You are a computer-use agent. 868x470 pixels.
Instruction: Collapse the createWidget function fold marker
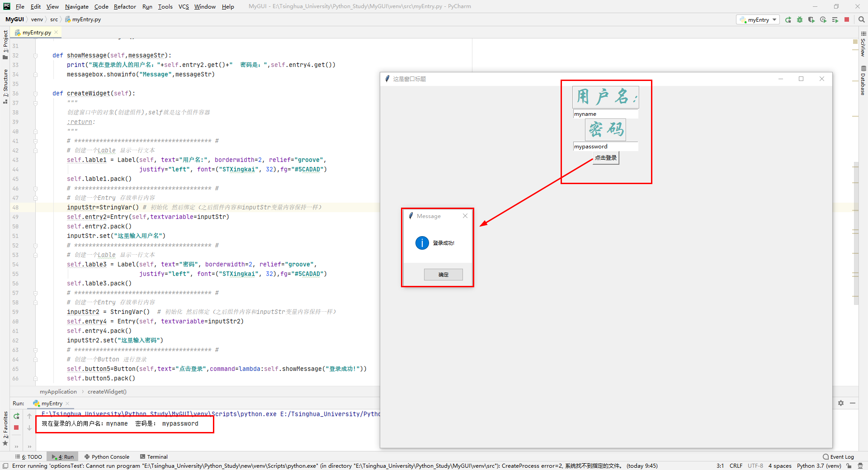(x=35, y=93)
